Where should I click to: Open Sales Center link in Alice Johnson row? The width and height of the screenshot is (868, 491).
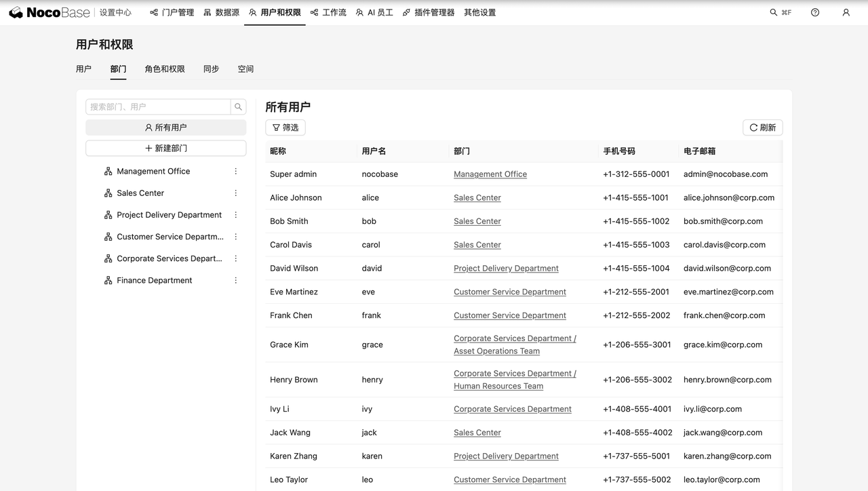point(477,198)
